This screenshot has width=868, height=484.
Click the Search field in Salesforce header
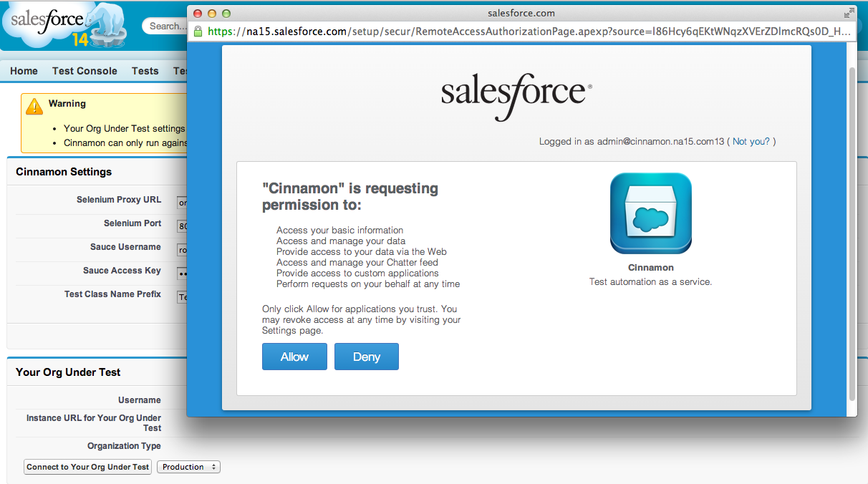tap(165, 26)
